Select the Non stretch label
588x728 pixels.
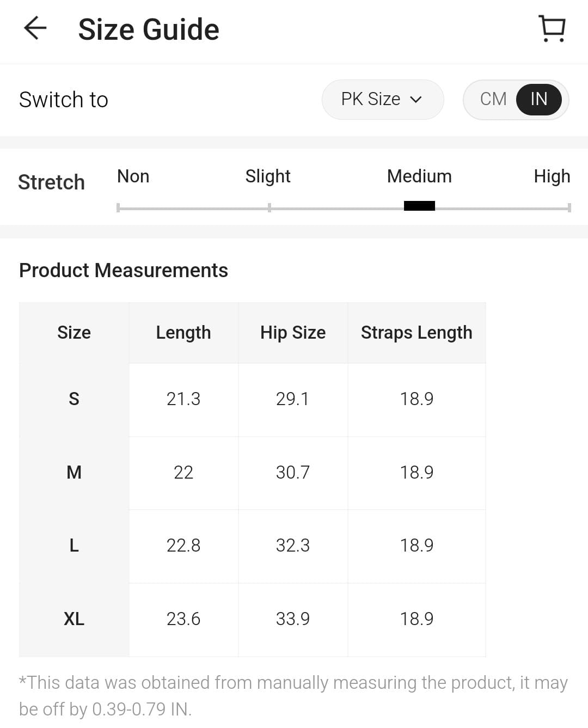[133, 176]
